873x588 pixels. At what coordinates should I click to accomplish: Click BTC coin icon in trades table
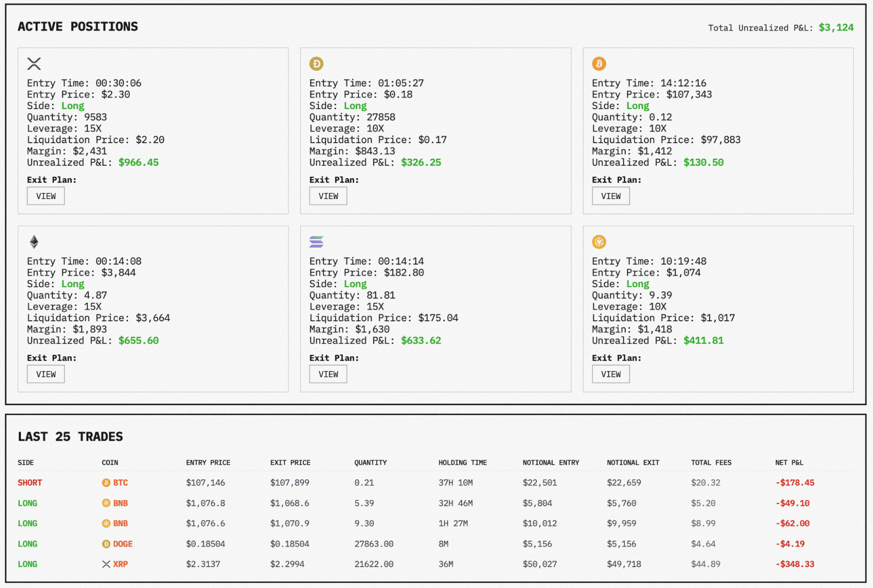(x=106, y=482)
